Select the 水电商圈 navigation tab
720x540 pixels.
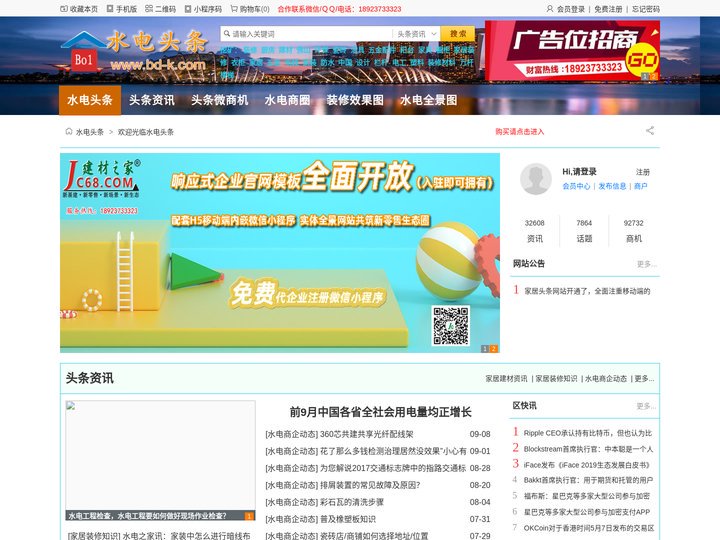pyautogui.click(x=287, y=100)
